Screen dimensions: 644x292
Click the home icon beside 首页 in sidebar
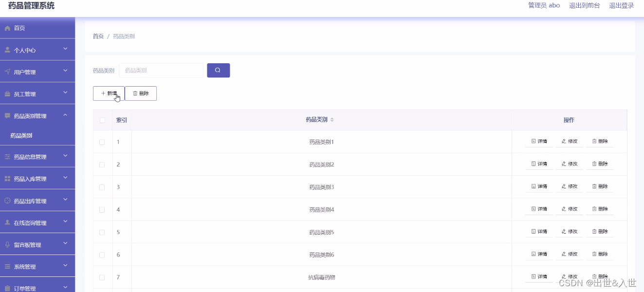coord(7,28)
